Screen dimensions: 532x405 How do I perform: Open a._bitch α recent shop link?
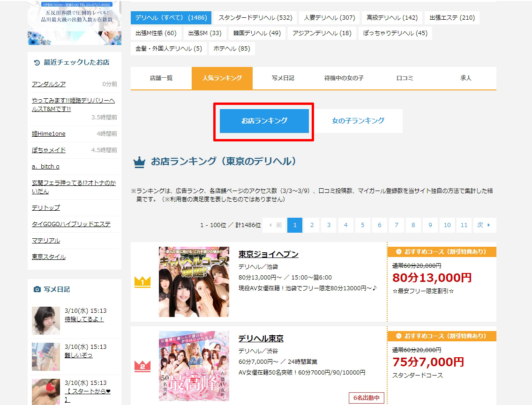tap(45, 167)
